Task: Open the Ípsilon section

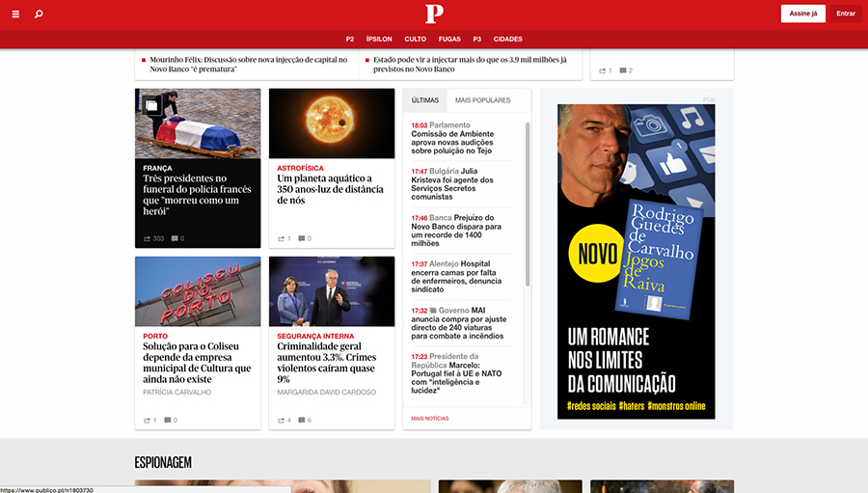Action: point(379,40)
